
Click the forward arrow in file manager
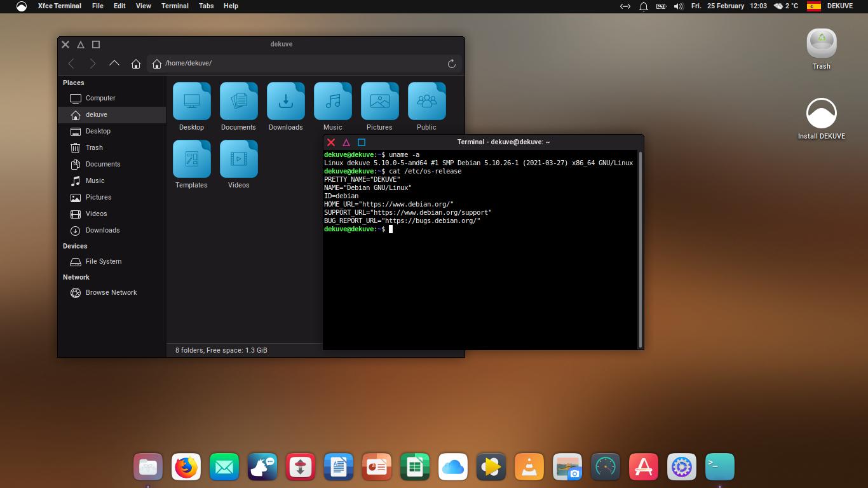pyautogui.click(x=93, y=64)
